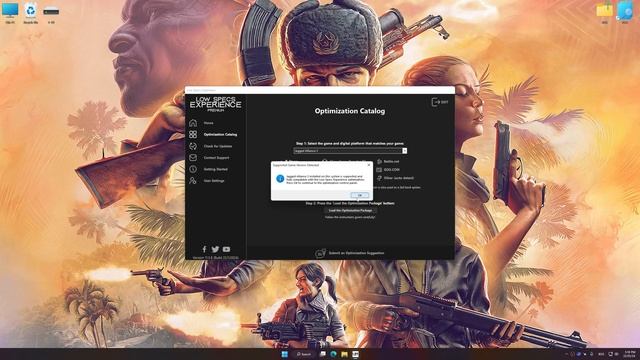Launch Microsoft Edge from taskbar

pyautogui.click(x=333, y=354)
